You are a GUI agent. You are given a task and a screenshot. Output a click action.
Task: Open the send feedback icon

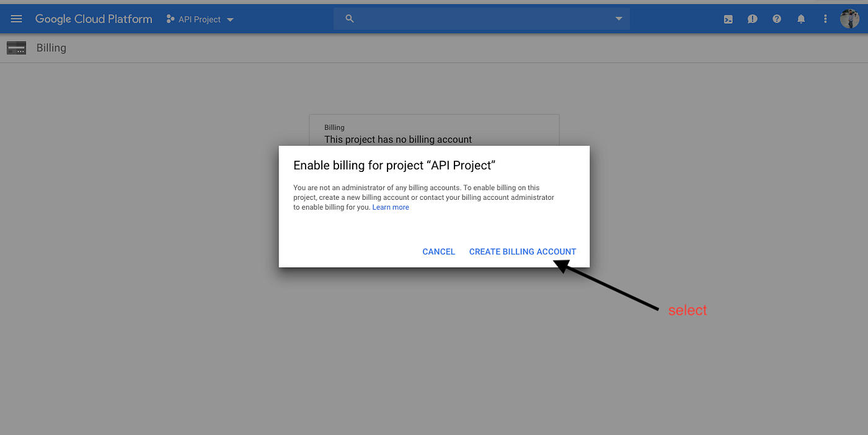pyautogui.click(x=752, y=19)
